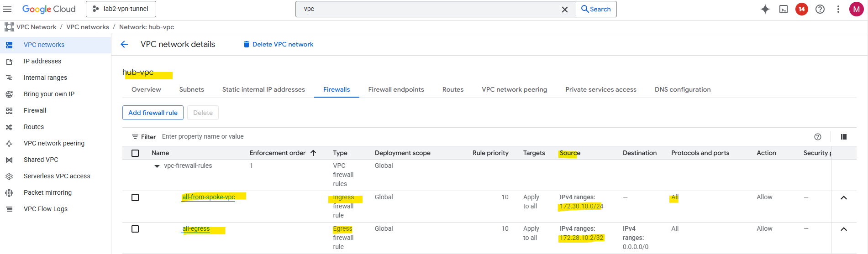Select all firewall rules header checkbox
The width and height of the screenshot is (868, 254).
[135, 153]
